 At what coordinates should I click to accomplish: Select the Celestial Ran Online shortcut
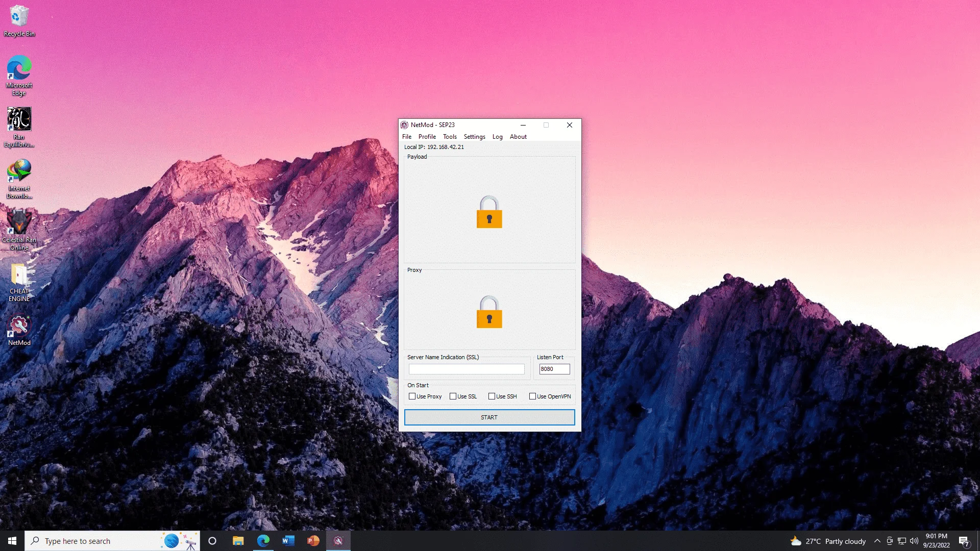point(19,230)
